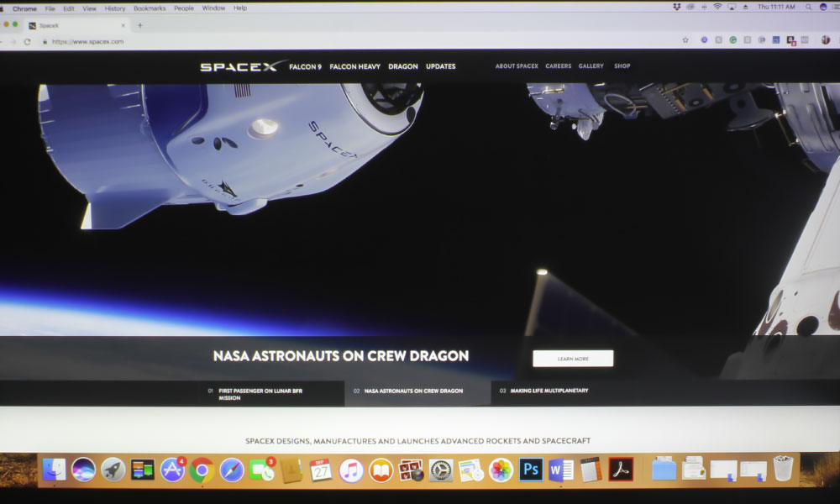Open the Dropbox menu bar icon
The width and height of the screenshot is (840, 504).
676,7
